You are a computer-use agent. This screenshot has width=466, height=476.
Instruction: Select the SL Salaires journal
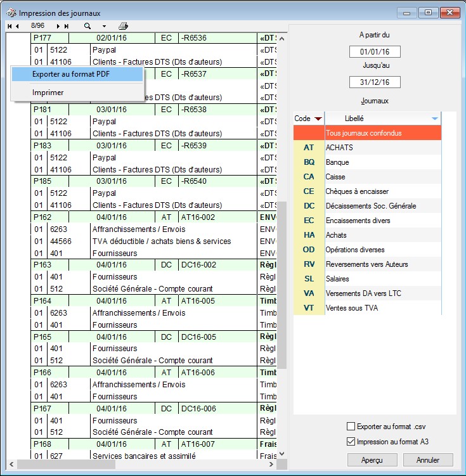click(x=367, y=279)
